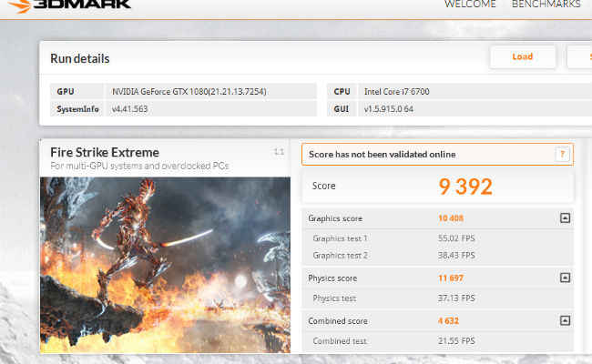The image size is (592, 364).
Task: Click the Load button
Action: (523, 56)
